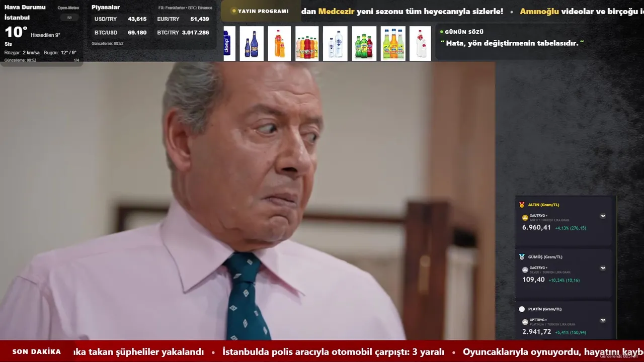Image resolution: width=644 pixels, height=362 pixels.
Task: Click the 'Rüzgar: 2 km/sa' wind value
Action: tap(22, 52)
